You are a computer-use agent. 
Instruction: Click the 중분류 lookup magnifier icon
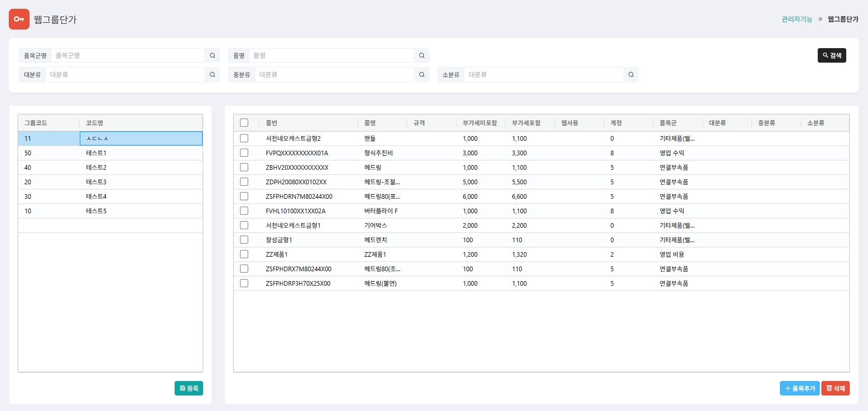[x=422, y=75]
